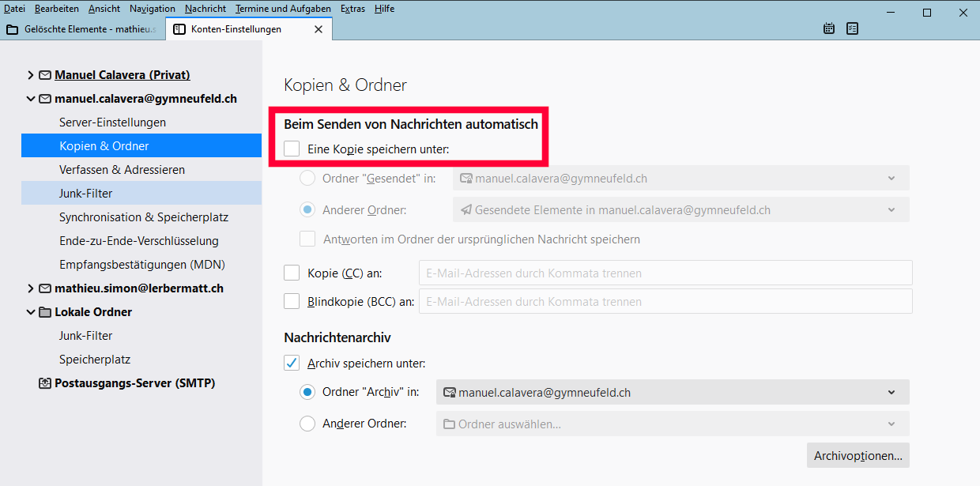Open the tasks icon in tab bar
This screenshot has height=486, width=980.
click(852, 28)
